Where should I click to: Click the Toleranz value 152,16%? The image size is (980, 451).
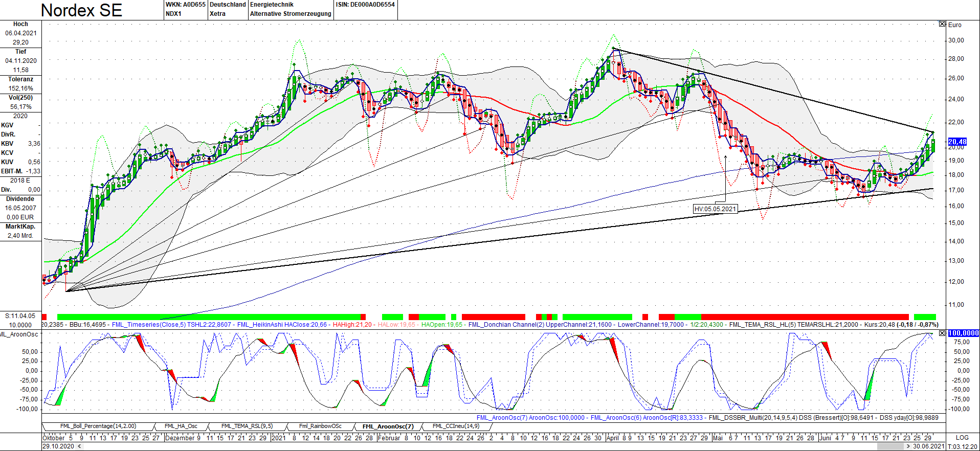tap(21, 88)
